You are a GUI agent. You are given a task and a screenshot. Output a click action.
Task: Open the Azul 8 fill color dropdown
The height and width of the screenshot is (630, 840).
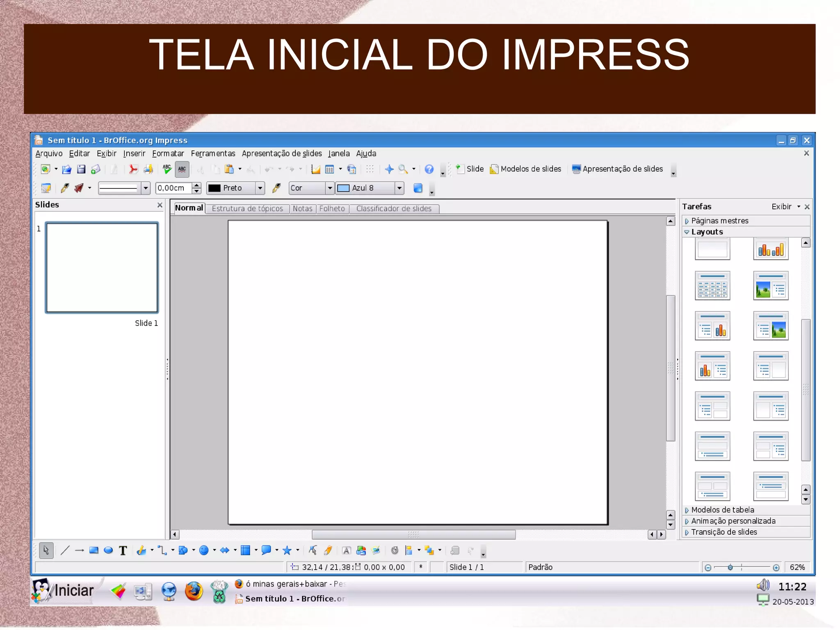399,188
